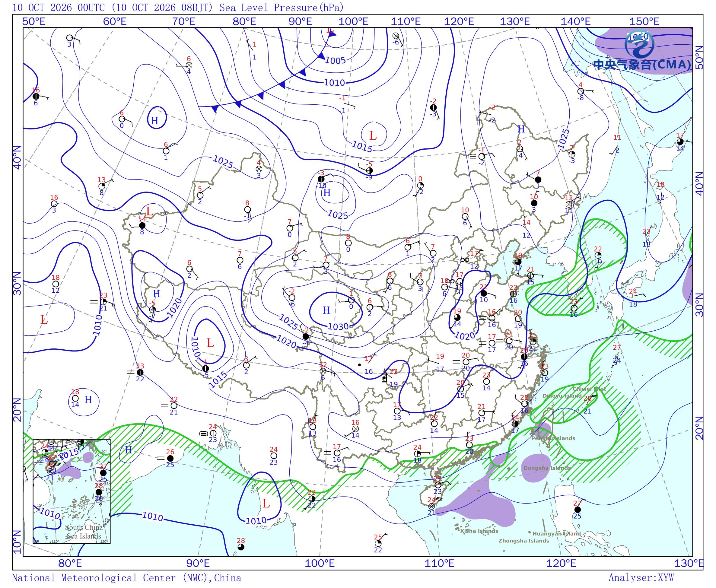Click the red L beside the 1010 isobar over Tibet

coord(210,343)
